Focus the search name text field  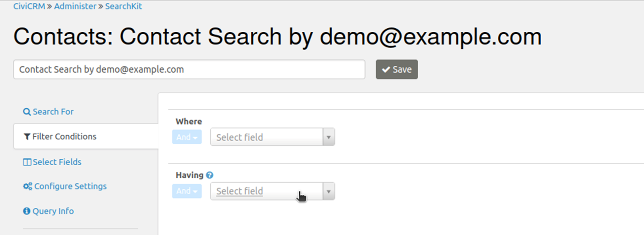click(189, 70)
